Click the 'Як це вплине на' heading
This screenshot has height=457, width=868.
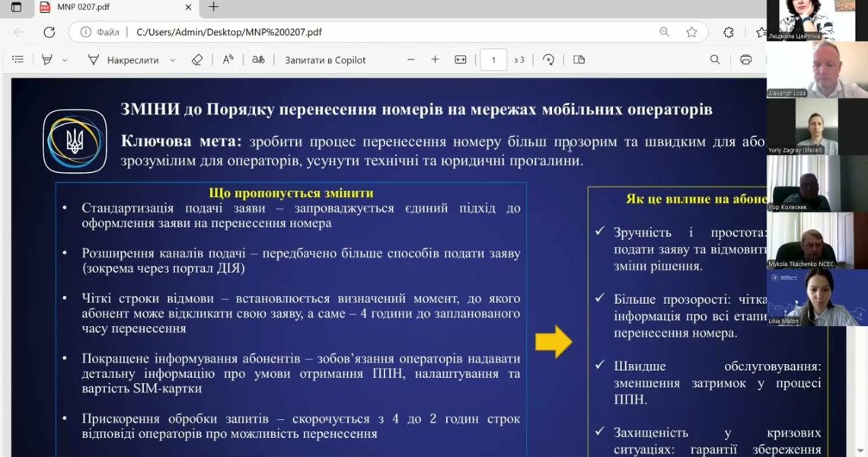(697, 199)
